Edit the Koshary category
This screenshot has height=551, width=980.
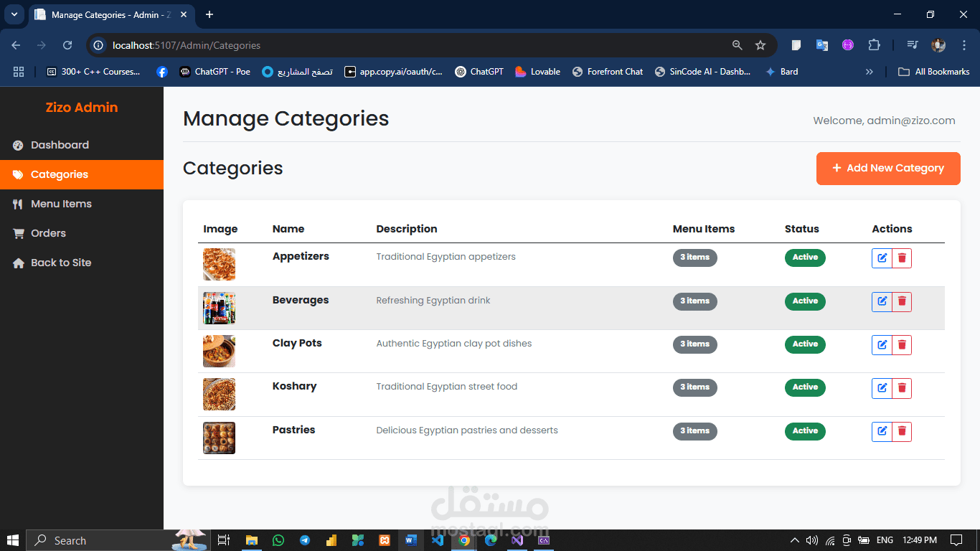coord(882,388)
